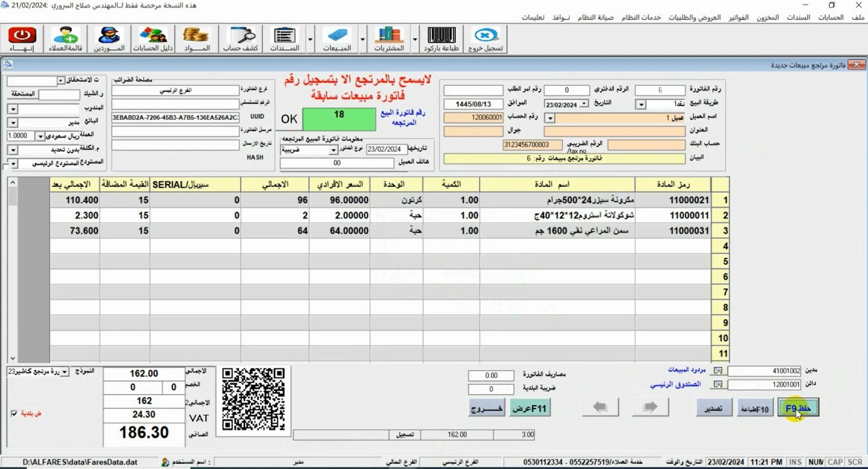Open the العروض والطلبيات menu

pyautogui.click(x=694, y=17)
